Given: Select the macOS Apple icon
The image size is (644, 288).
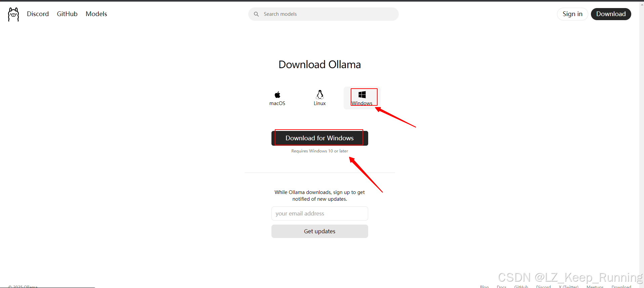Looking at the screenshot, I should 277,95.
